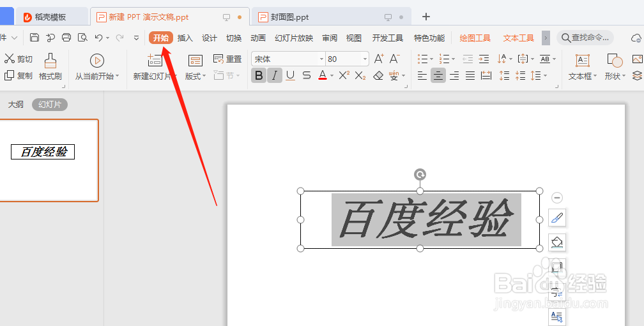Apply bulleted list formatting
This screenshot has height=326, width=644.
pos(423,59)
